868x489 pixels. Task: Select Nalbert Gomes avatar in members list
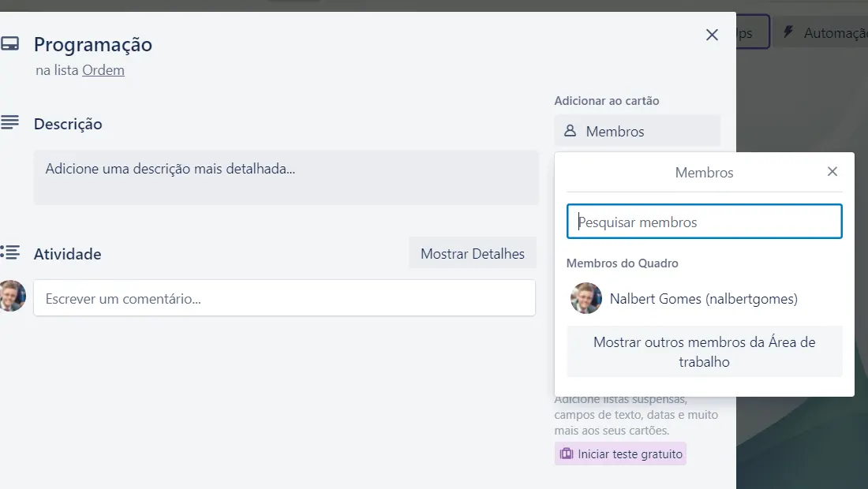tap(586, 298)
